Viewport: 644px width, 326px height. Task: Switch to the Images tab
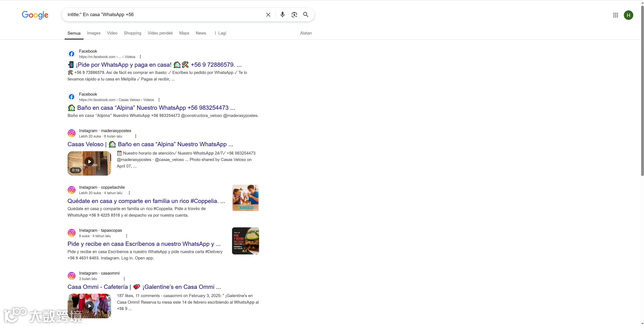click(x=93, y=33)
